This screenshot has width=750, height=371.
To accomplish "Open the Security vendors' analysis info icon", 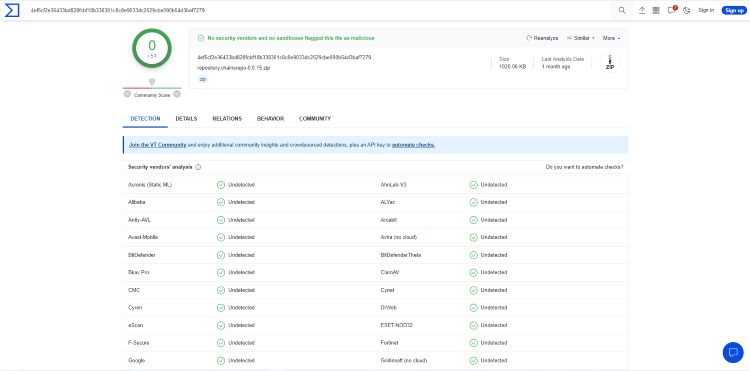I will tap(198, 167).
